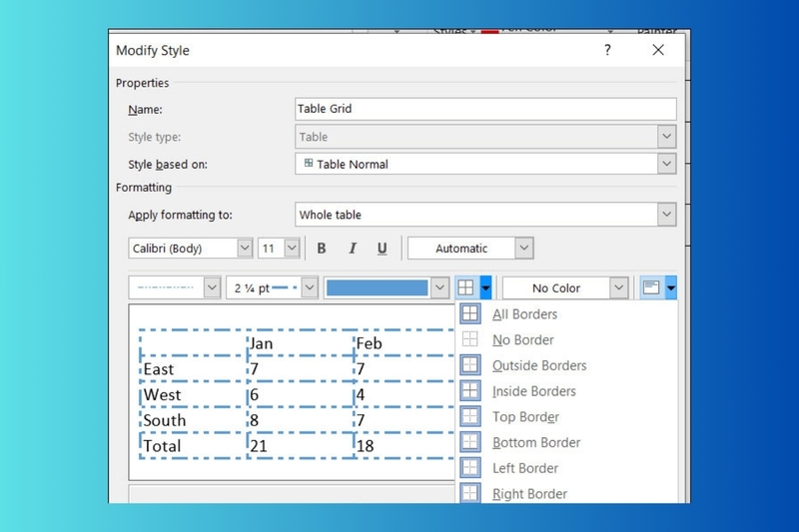The height and width of the screenshot is (532, 799).
Task: Choose the Right Border icon
Action: (x=470, y=493)
